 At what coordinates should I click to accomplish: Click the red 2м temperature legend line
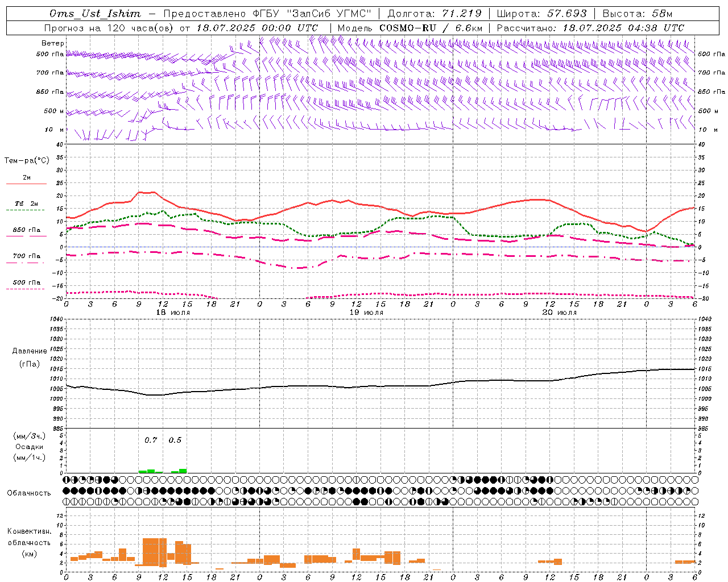pos(26,184)
